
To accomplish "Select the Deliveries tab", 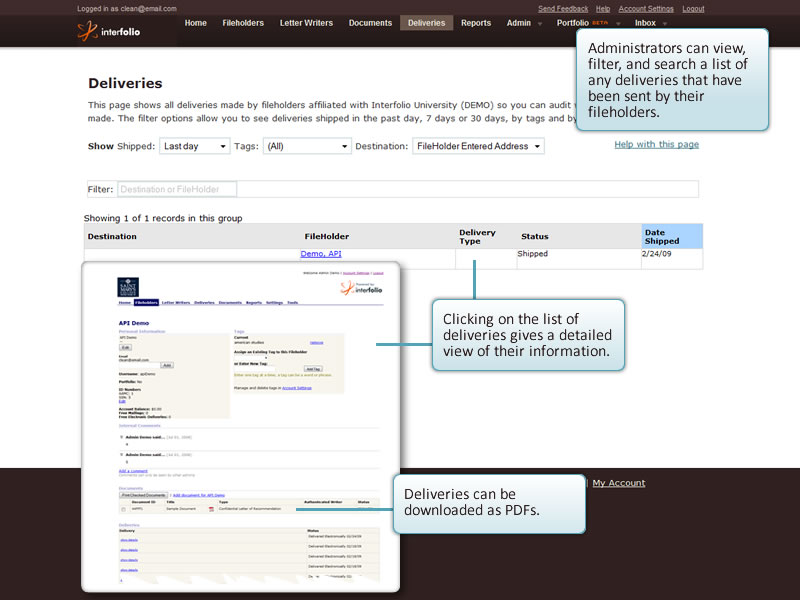I will tap(427, 23).
